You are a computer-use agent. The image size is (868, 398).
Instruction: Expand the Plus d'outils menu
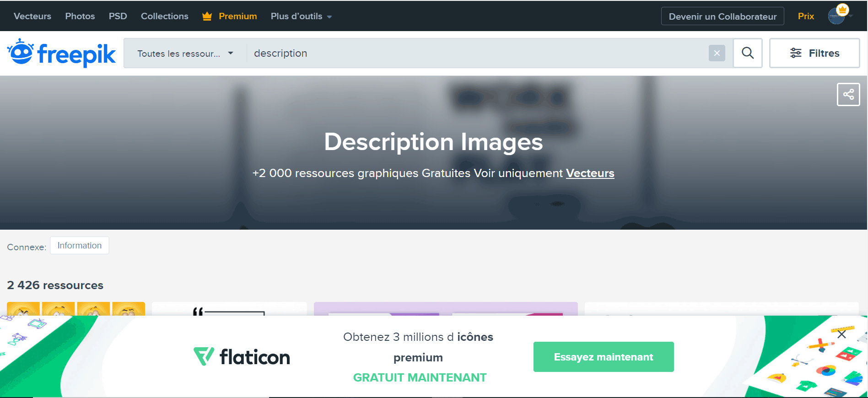tap(301, 16)
